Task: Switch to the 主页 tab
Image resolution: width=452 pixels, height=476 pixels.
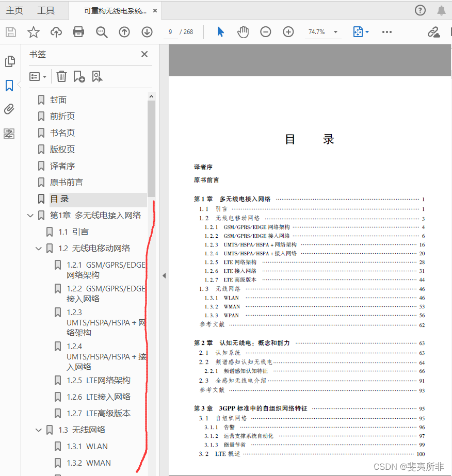Action: pyautogui.click(x=14, y=11)
